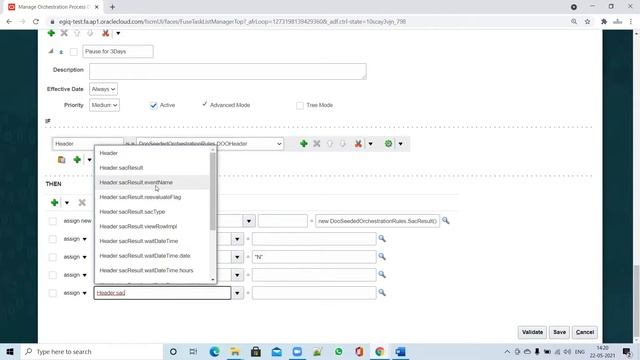Tick checkbox of first plain 'assign' row
The width and height of the screenshot is (640, 360).
(53, 239)
